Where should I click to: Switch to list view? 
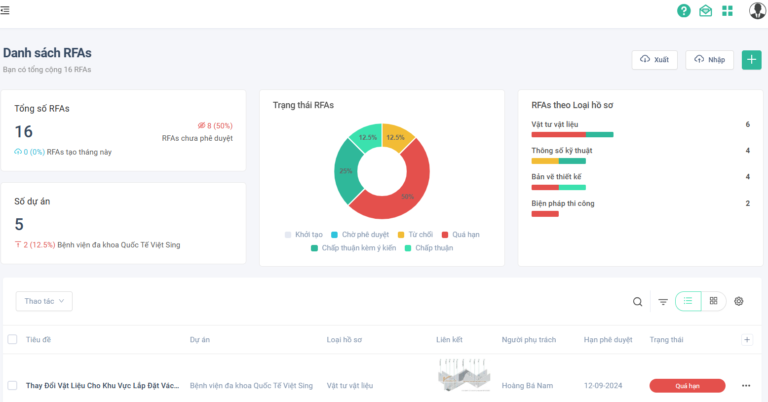[688, 301]
